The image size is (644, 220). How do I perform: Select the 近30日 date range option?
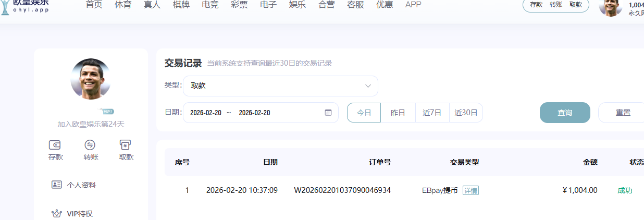466,113
